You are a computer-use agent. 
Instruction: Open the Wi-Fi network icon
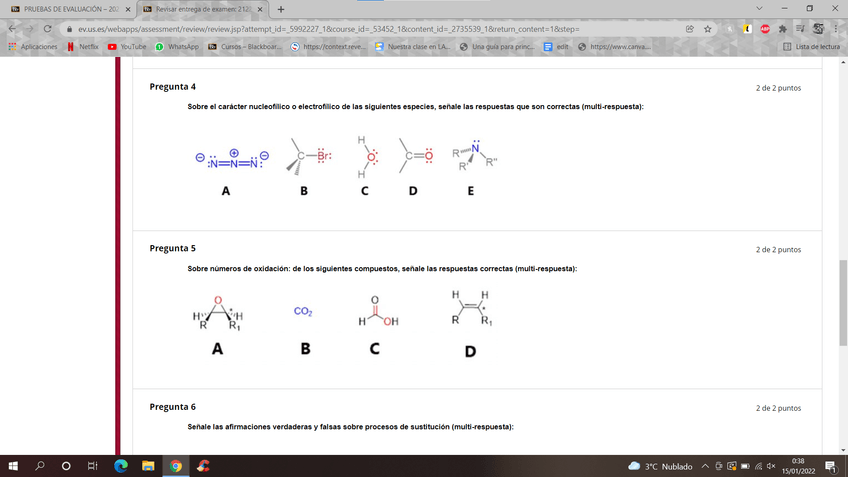[758, 466]
